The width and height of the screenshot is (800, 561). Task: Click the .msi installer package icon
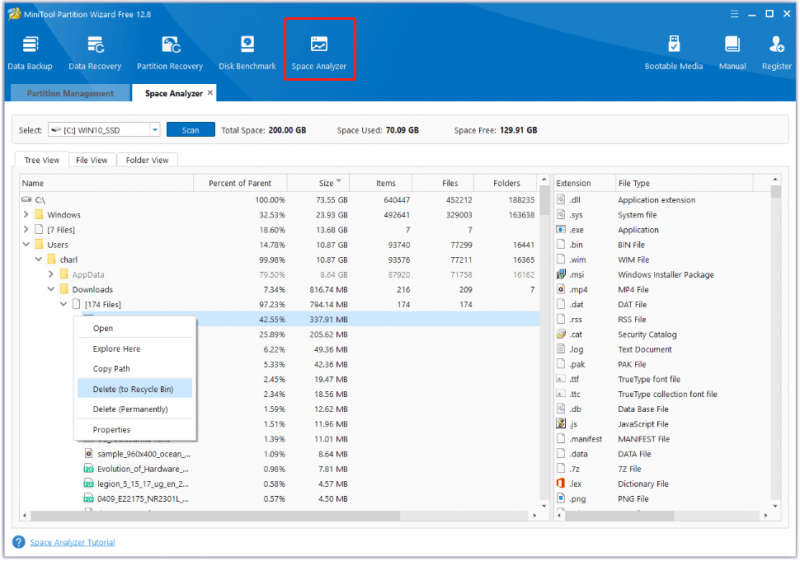click(561, 274)
